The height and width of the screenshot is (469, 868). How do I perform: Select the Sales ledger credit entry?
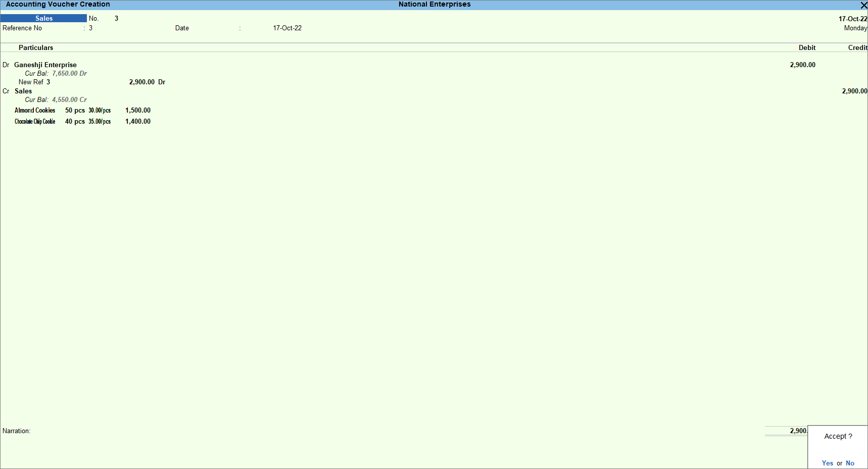coord(23,91)
